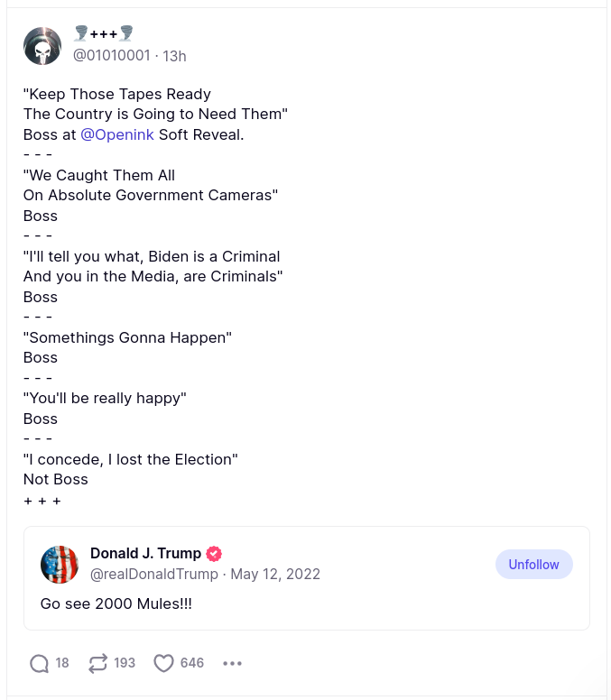Open the three-dot more options menu
Image resolution: width=611 pixels, height=700 pixels.
(x=232, y=663)
